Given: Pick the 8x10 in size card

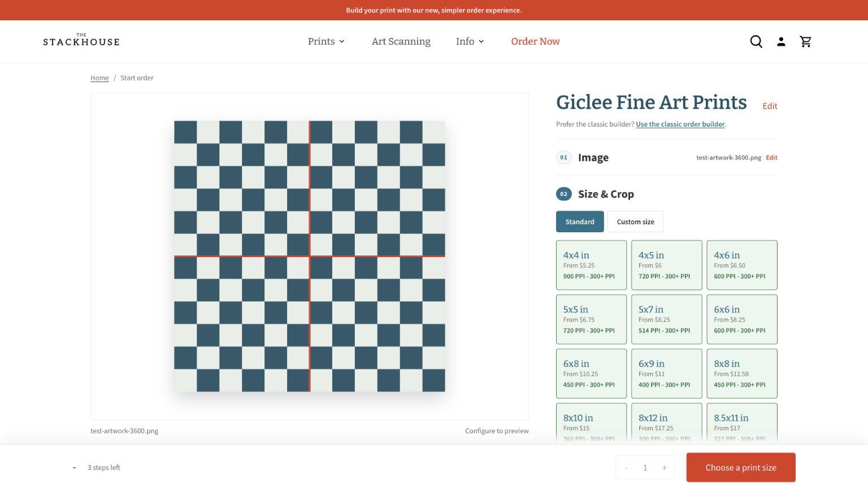Looking at the screenshot, I should click(x=591, y=423).
